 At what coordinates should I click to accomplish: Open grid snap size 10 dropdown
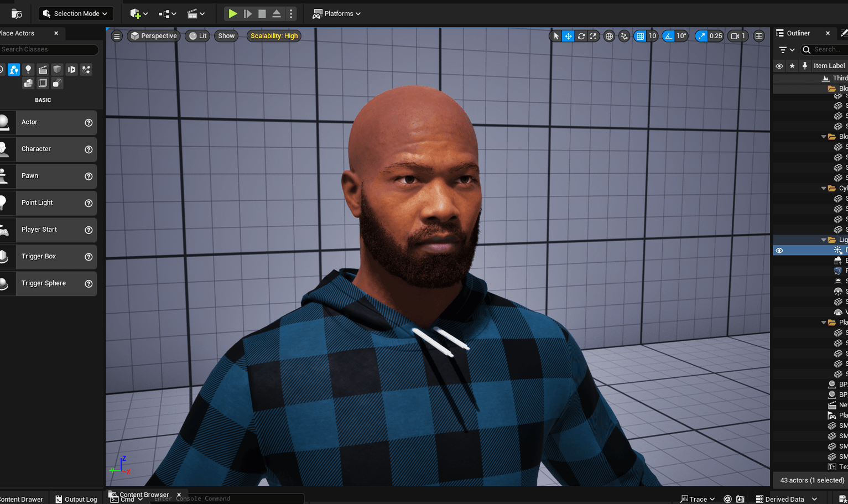(x=652, y=36)
